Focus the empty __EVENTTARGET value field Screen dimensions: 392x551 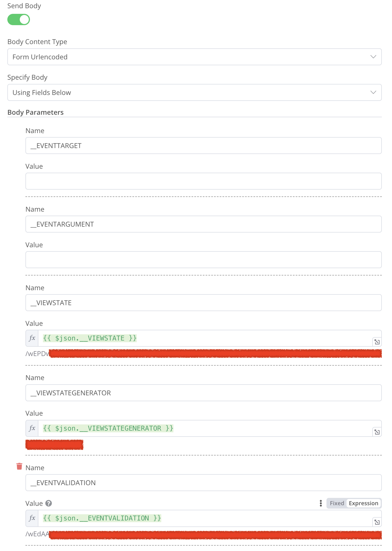click(x=203, y=181)
